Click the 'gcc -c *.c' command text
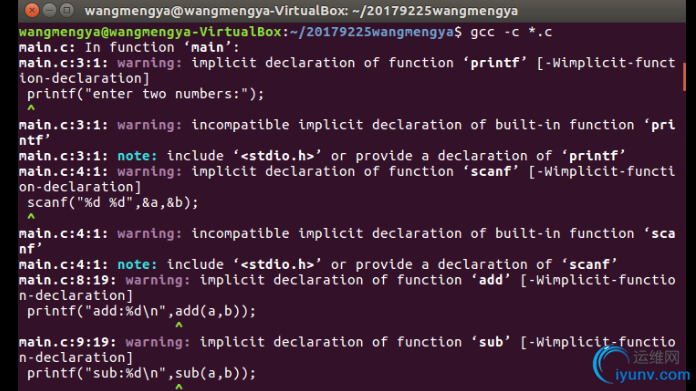The width and height of the screenshot is (696, 391). coord(511,32)
